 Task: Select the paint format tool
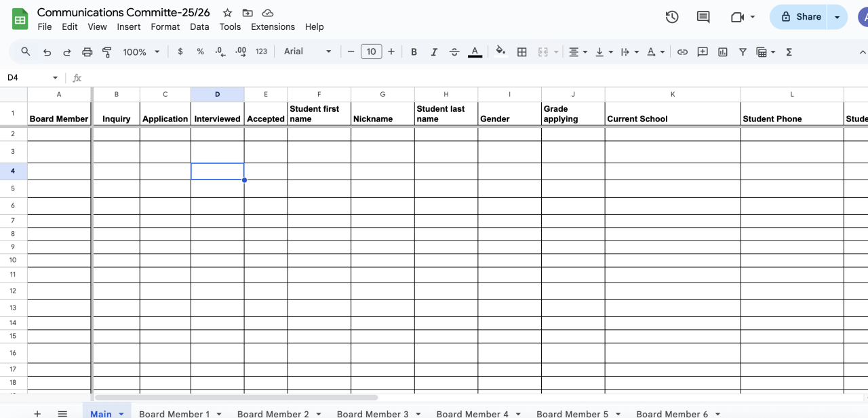[106, 51]
